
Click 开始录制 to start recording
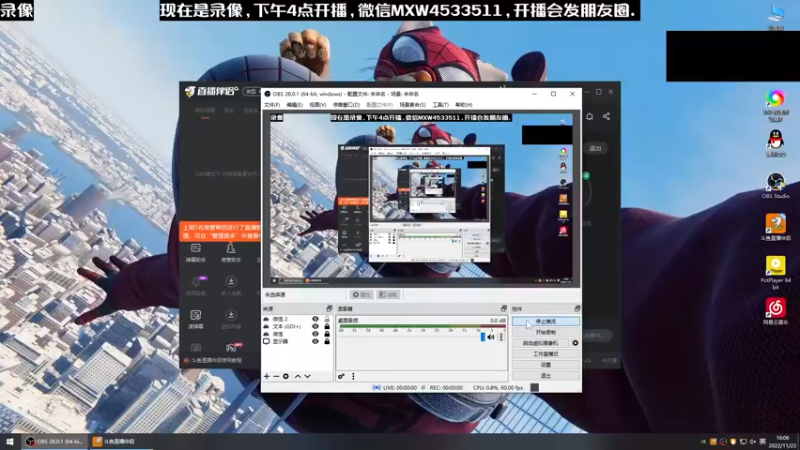click(545, 332)
